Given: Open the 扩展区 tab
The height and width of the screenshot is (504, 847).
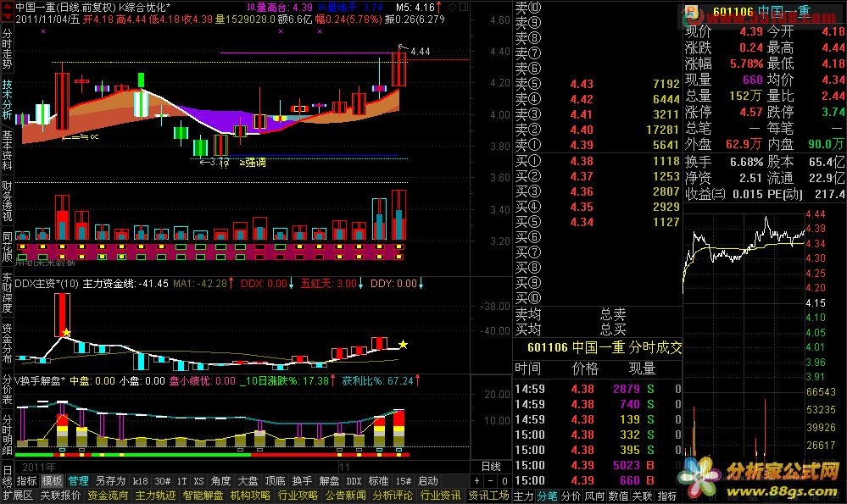Looking at the screenshot, I should (18, 496).
